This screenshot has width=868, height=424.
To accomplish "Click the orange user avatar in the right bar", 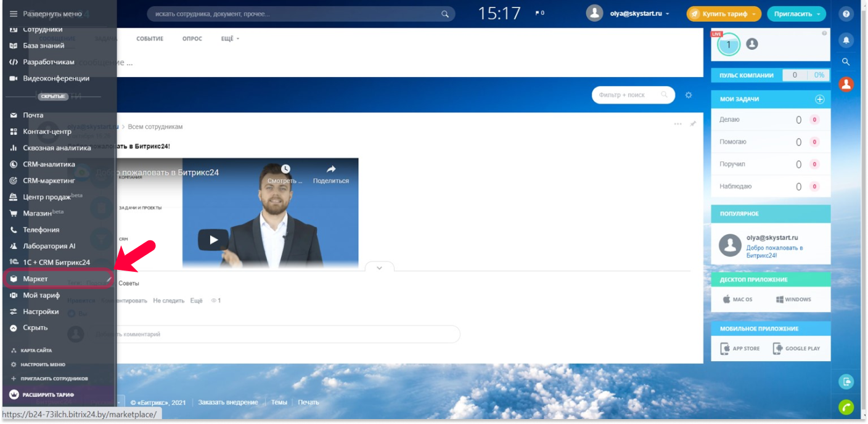I will tap(846, 84).
